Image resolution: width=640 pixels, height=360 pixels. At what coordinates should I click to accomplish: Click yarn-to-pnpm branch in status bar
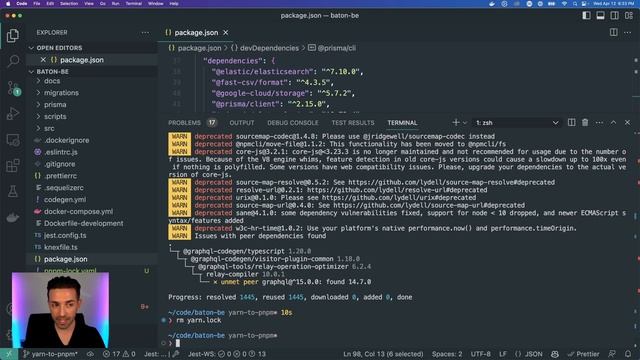point(50,354)
